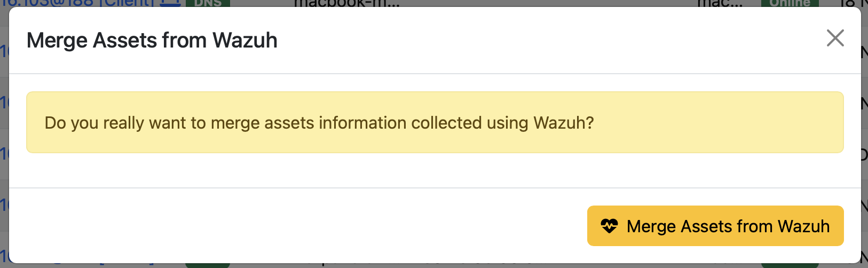
Task: Click the green DNS badge above the dialog
Action: (208, 3)
